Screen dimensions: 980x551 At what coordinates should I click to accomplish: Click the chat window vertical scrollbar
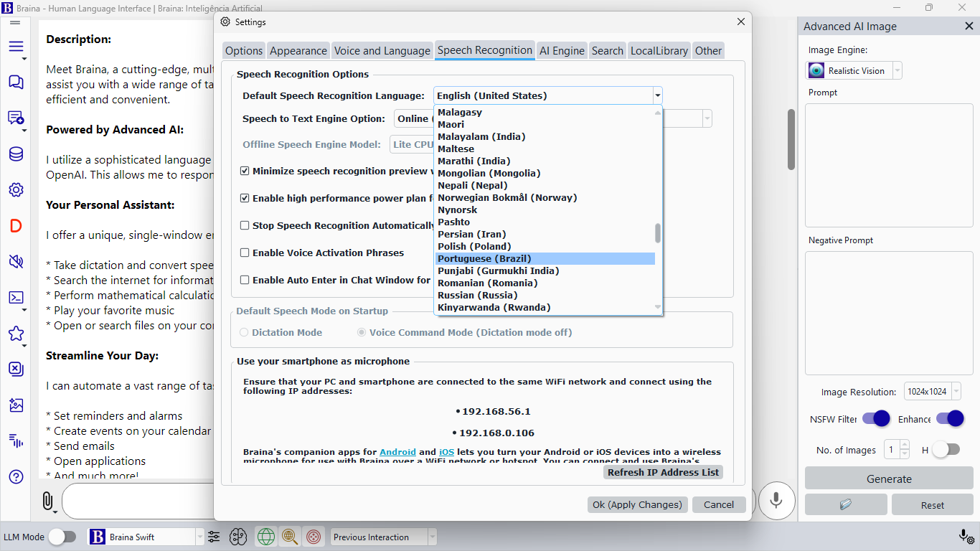coord(791,139)
